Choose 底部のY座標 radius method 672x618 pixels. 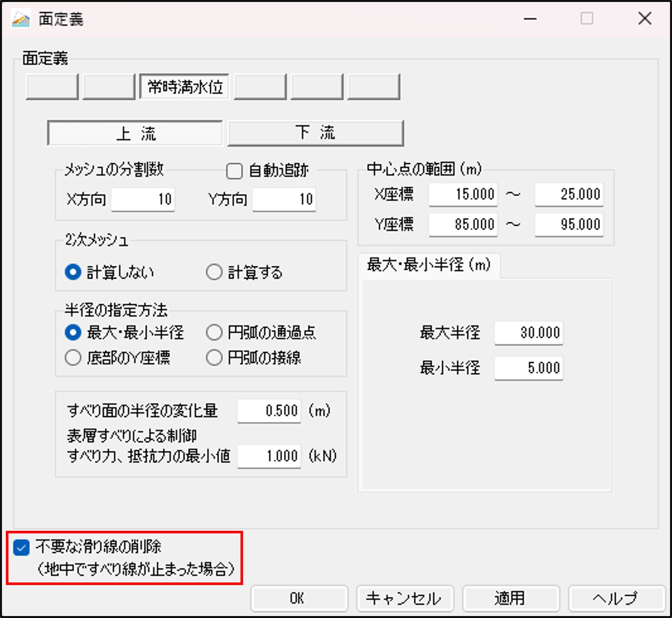(73, 358)
